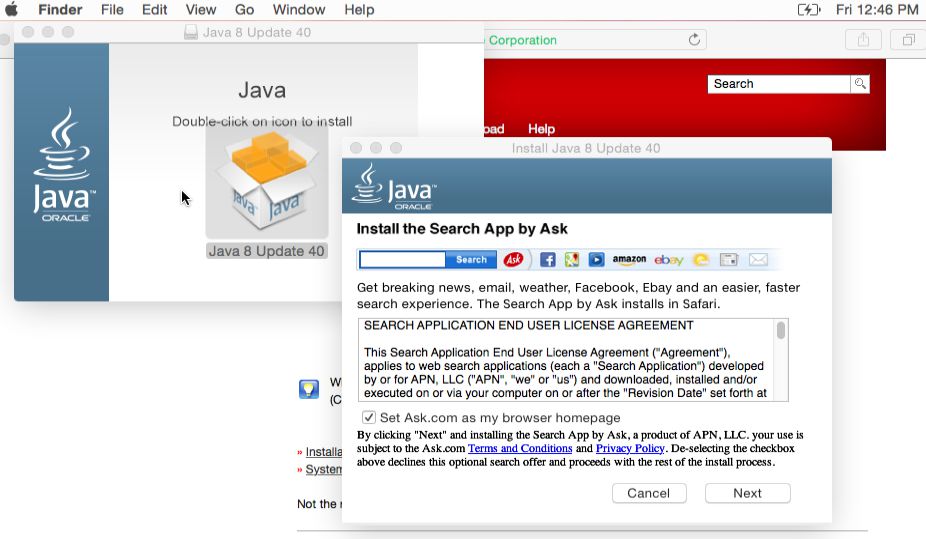Click the Java logo in the installer header
This screenshot has height=539, width=926.
coord(394,186)
